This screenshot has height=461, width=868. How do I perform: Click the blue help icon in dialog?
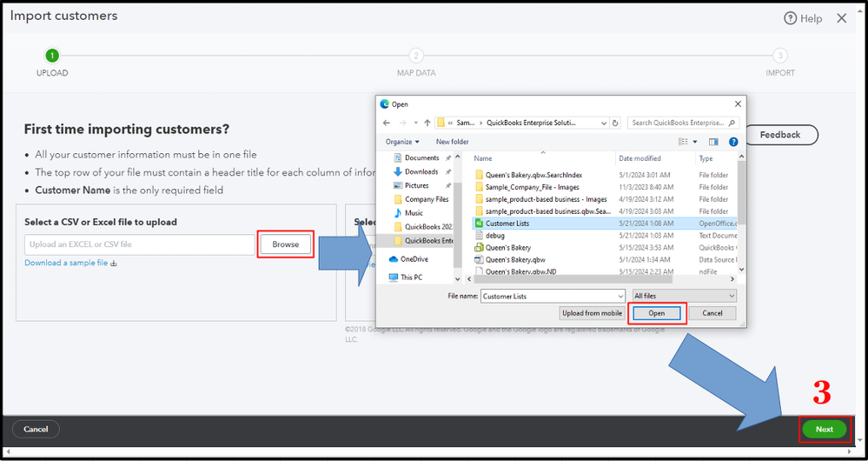733,142
